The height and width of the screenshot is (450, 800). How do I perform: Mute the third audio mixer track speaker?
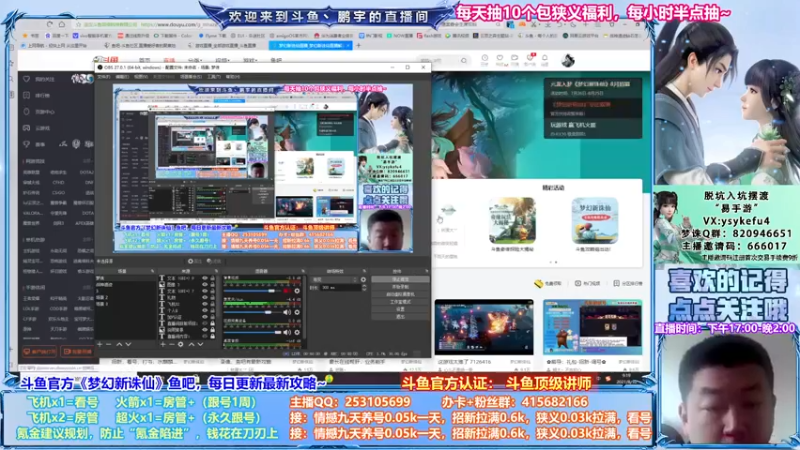[x=287, y=332]
